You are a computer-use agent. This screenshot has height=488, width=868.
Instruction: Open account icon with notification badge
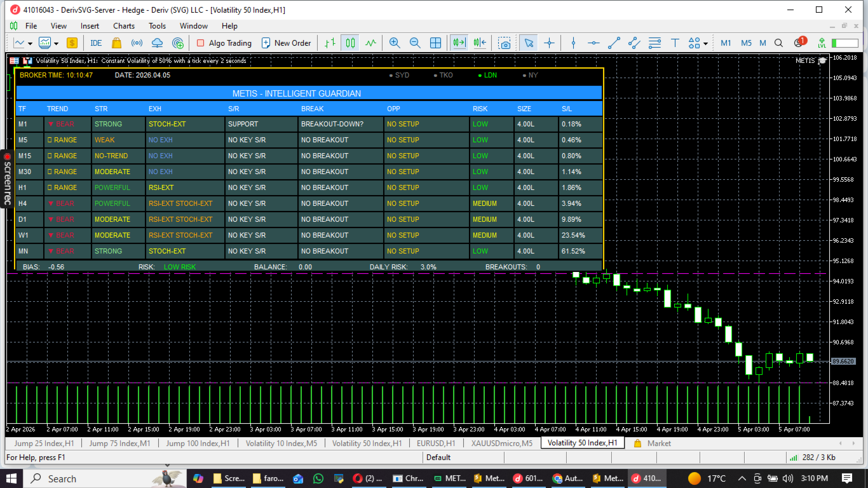tap(799, 43)
